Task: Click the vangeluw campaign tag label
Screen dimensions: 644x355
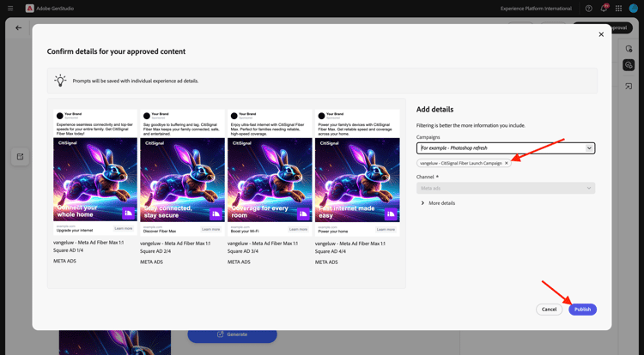Action: pos(461,163)
